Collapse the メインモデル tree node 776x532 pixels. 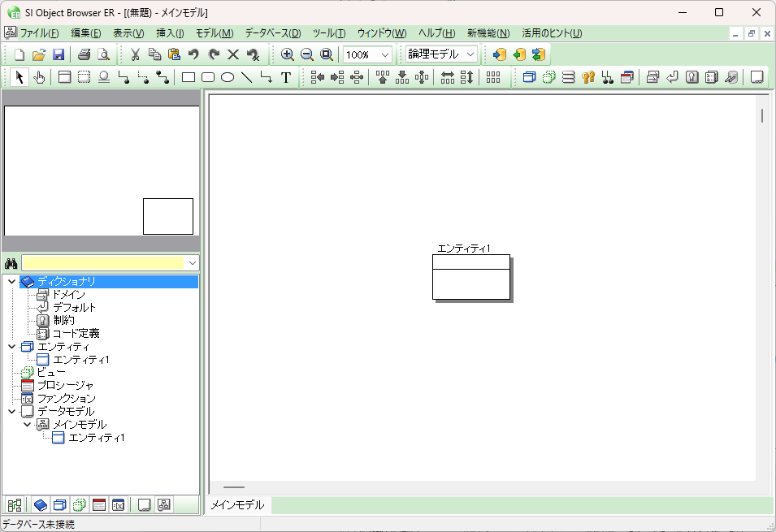point(27,425)
